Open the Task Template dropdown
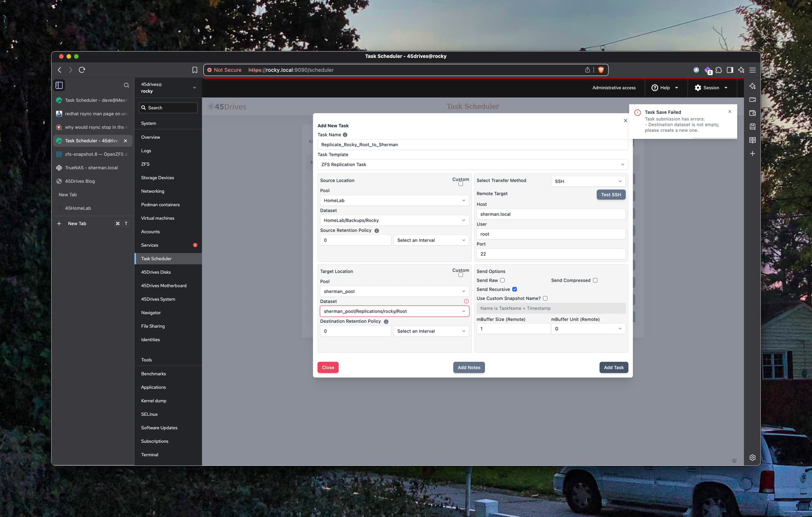The height and width of the screenshot is (517, 812). click(473, 164)
